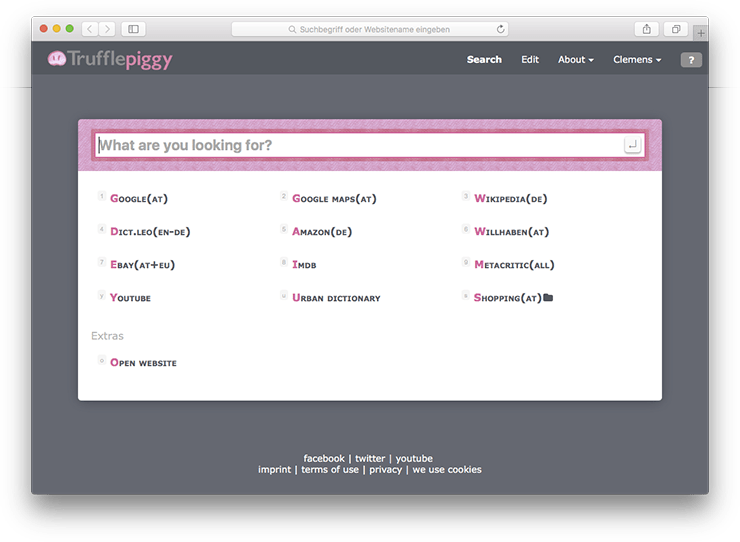This screenshot has width=740, height=542.
Task: Focus the 'What are you looking for?' field
Action: (360, 145)
